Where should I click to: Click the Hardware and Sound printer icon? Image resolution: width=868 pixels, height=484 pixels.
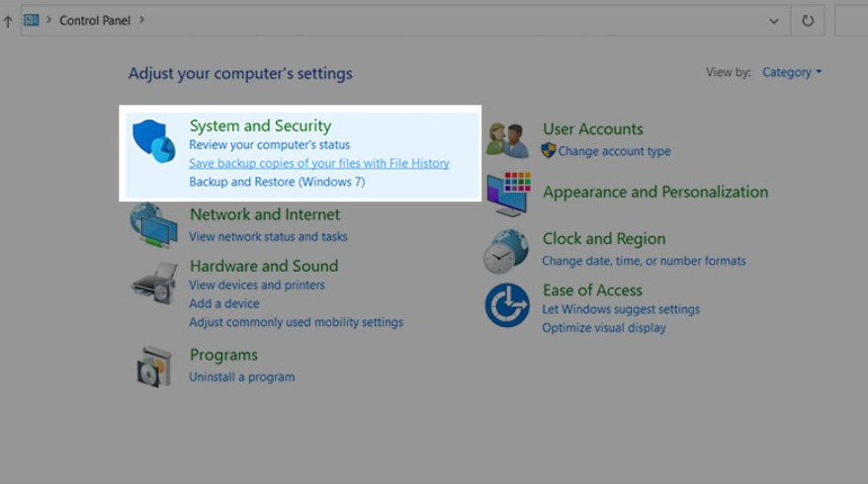[153, 283]
